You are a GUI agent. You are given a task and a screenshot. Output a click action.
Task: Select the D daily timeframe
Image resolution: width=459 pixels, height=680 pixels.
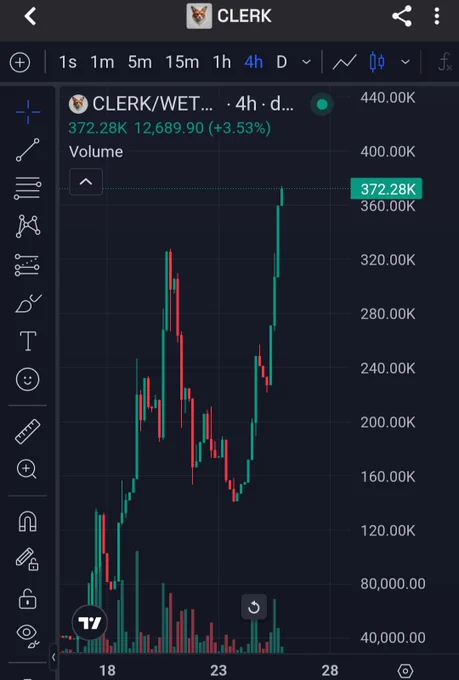pos(282,62)
